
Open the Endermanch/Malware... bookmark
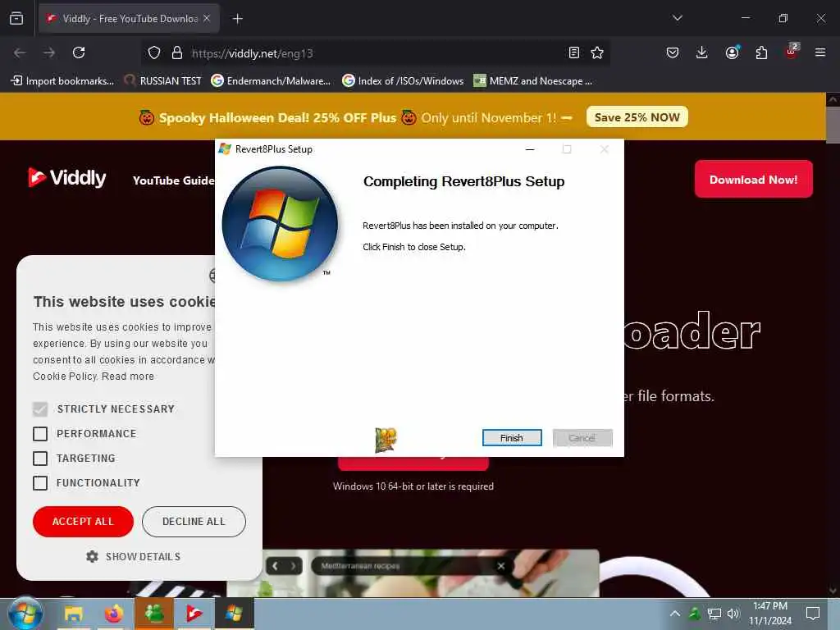pyautogui.click(x=271, y=81)
